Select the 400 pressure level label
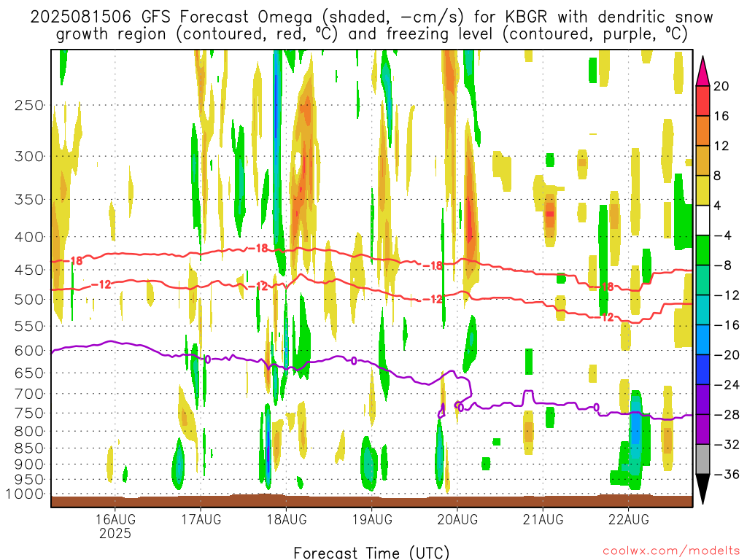 pos(29,237)
